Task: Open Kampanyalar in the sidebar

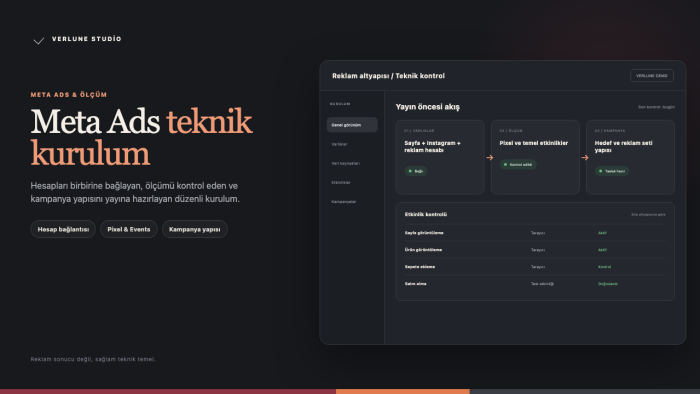Action: 344,202
